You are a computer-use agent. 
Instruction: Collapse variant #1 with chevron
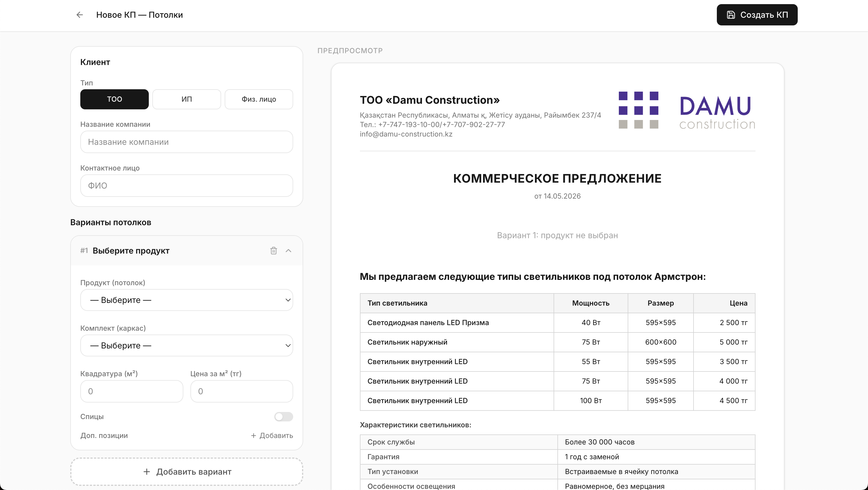point(288,251)
